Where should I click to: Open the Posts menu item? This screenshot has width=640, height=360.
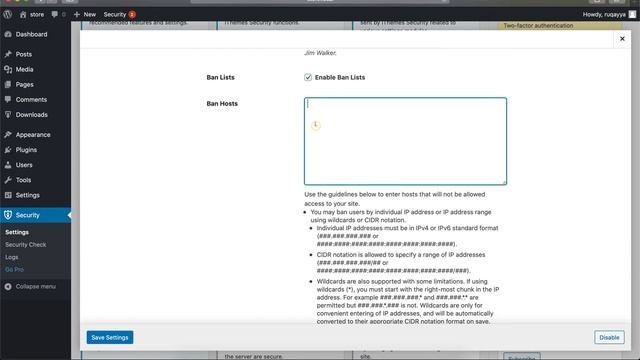pos(24,54)
